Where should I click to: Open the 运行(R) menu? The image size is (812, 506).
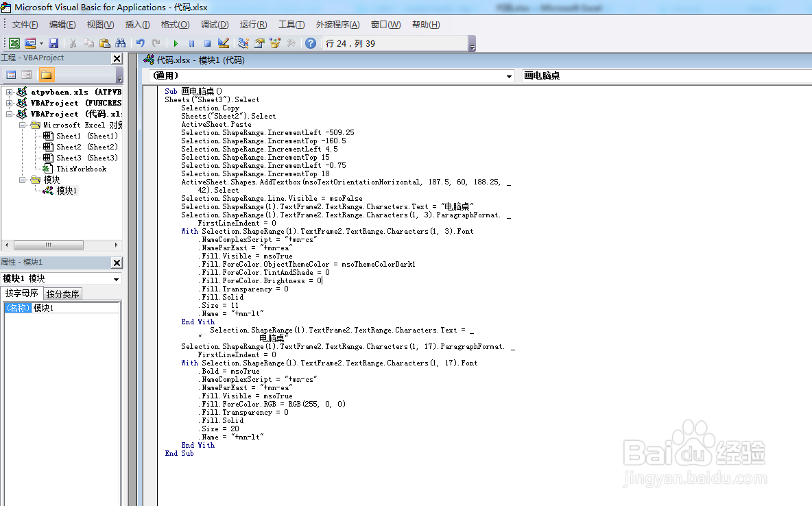[x=253, y=25]
